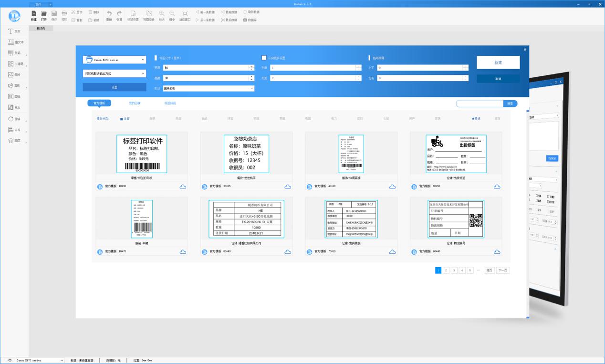Expand the status bar Canon E470 printer selector
Viewport: 605px width, 364px height.
pyautogui.click(x=40, y=360)
